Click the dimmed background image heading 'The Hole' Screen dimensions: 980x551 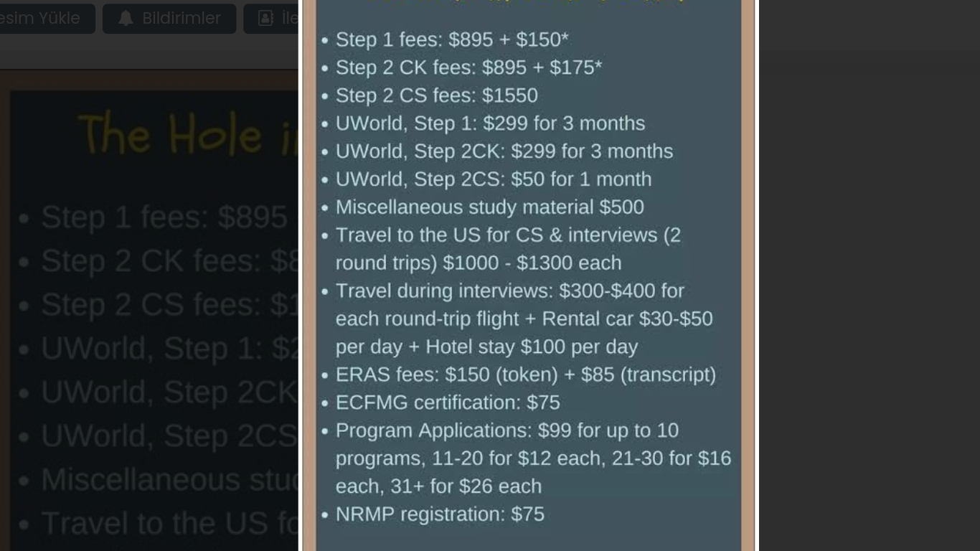pos(188,134)
